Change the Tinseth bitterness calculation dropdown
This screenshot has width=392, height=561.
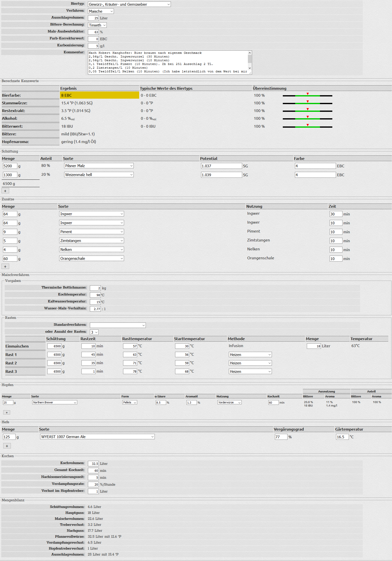pyautogui.click(x=97, y=25)
